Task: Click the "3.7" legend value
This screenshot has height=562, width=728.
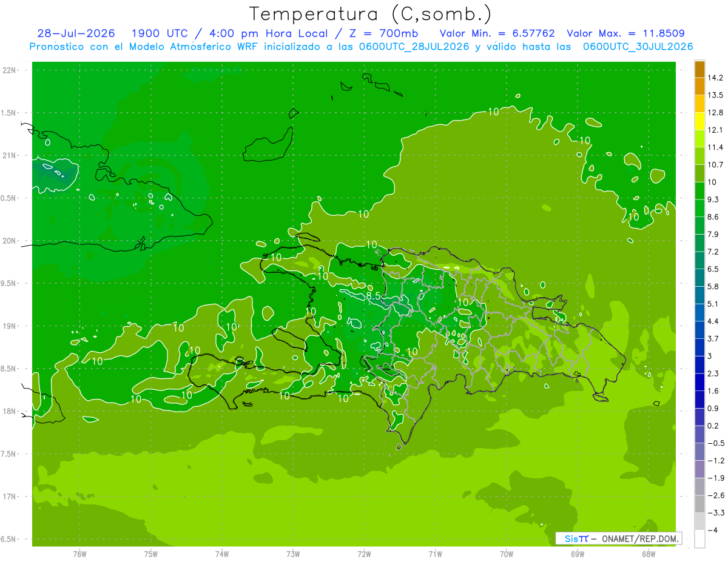Action: [713, 338]
